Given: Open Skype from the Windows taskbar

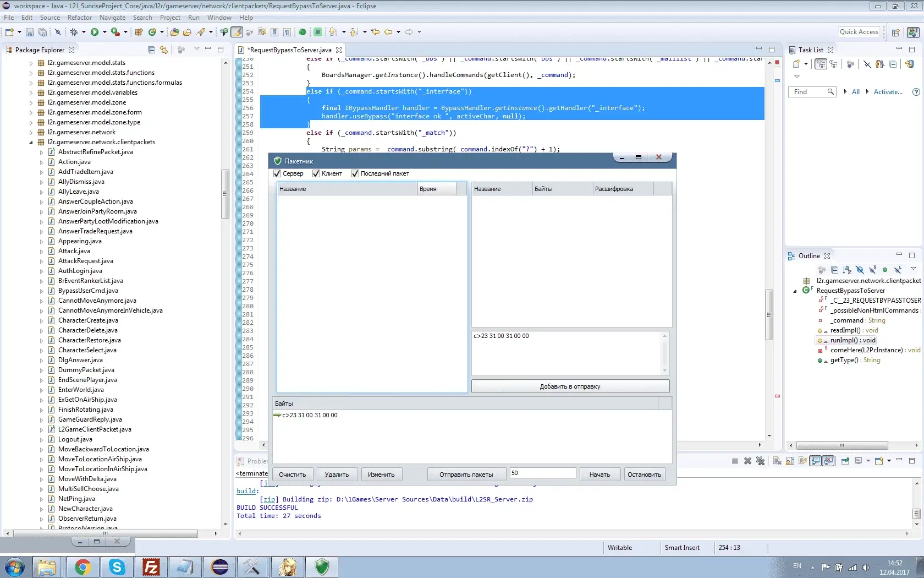Looking at the screenshot, I should point(117,567).
